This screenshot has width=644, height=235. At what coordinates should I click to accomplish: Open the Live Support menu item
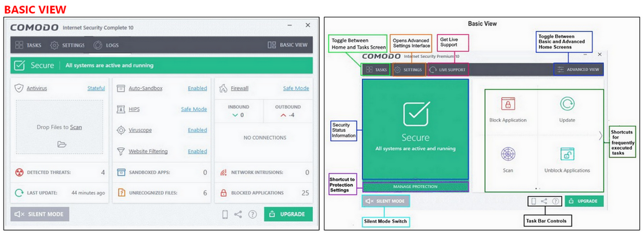447,70
